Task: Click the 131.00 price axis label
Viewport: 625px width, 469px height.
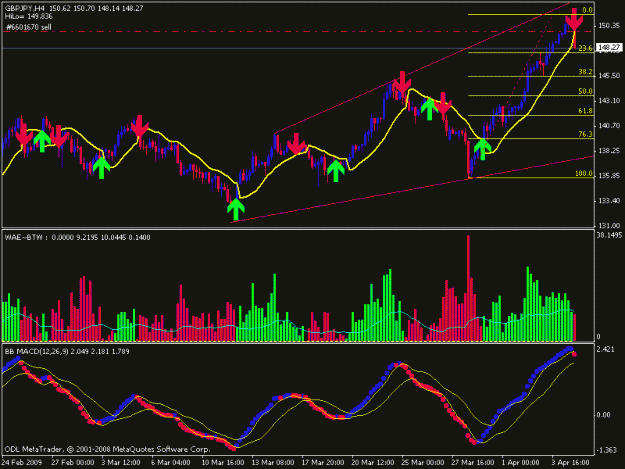Action: pos(609,226)
